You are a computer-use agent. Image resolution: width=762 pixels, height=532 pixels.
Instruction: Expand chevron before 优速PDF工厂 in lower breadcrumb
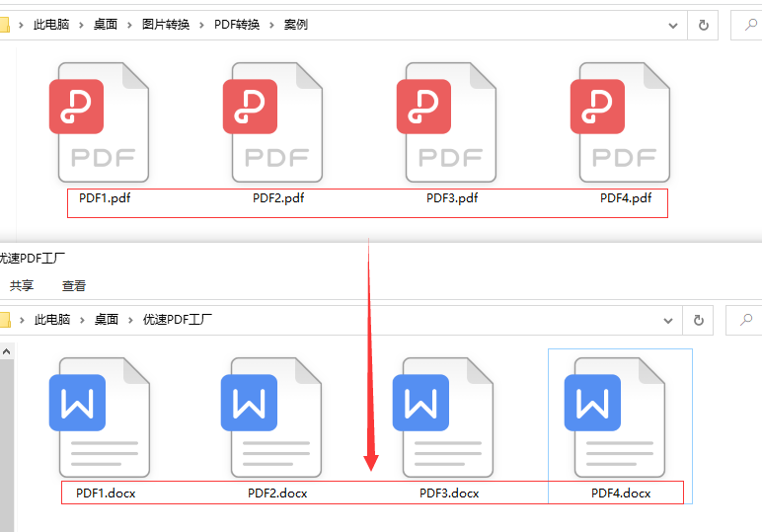pyautogui.click(x=130, y=320)
